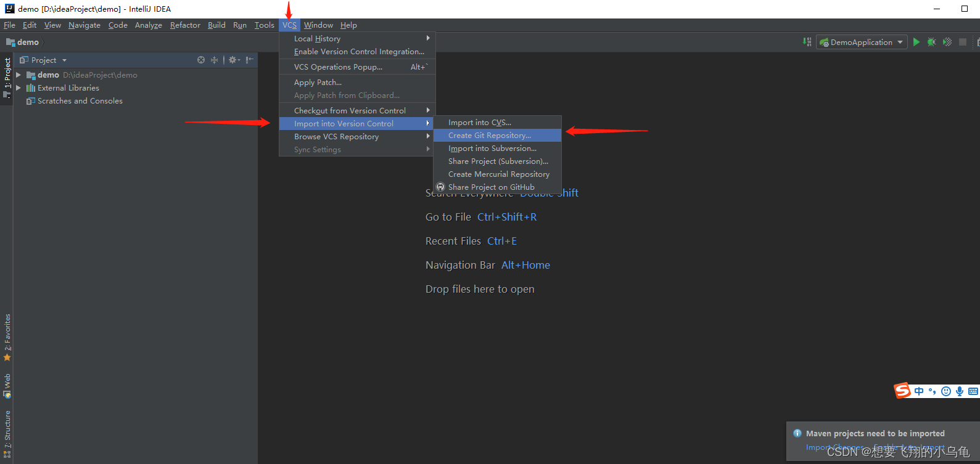980x464 pixels.
Task: Run DemoApplication with coverage icon
Action: (x=947, y=42)
